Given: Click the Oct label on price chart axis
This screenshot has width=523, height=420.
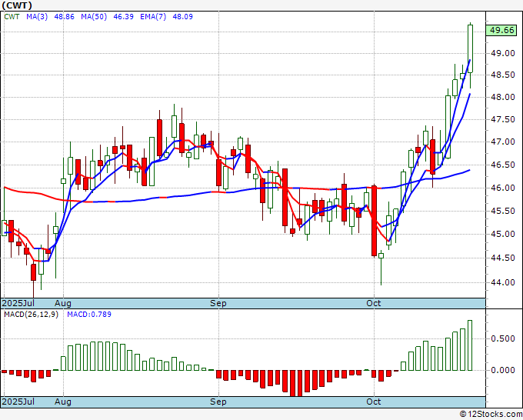Looking at the screenshot, I should point(373,303).
